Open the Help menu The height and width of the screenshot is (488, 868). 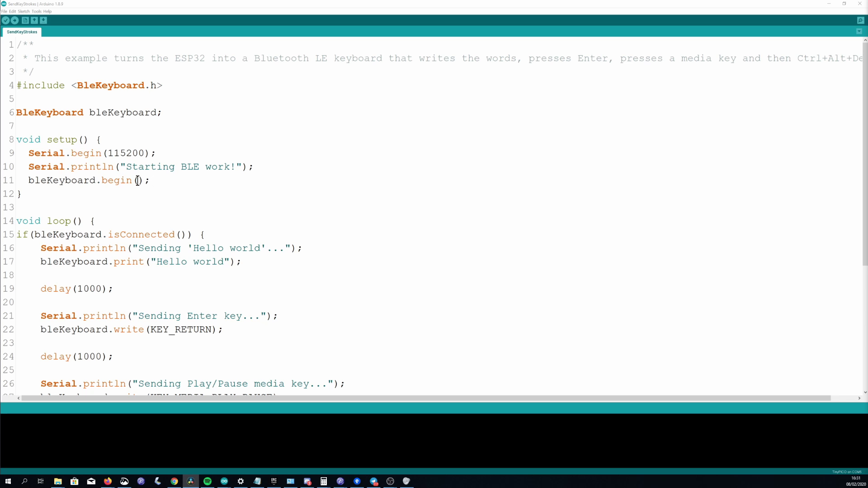[47, 11]
